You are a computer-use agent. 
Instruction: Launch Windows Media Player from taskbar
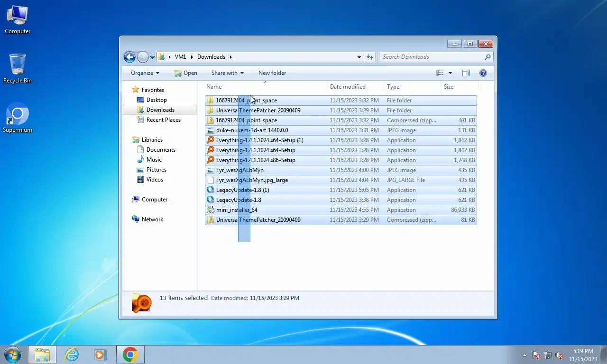tap(100, 355)
